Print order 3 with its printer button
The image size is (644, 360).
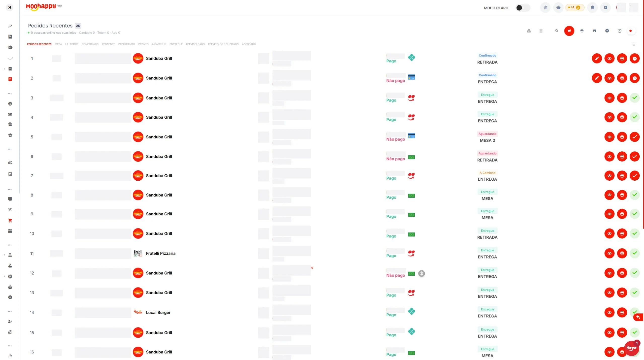point(622,98)
